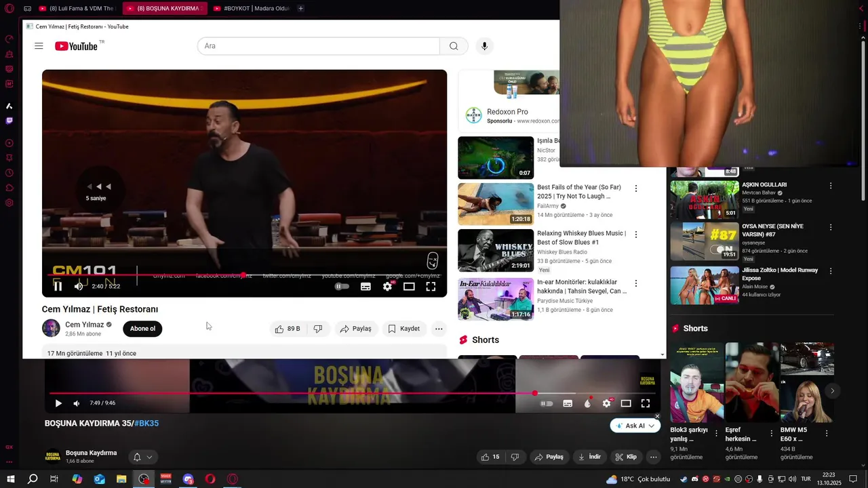Mute the Cem Yılmaz video
Image resolution: width=868 pixels, height=488 pixels.
click(x=79, y=287)
